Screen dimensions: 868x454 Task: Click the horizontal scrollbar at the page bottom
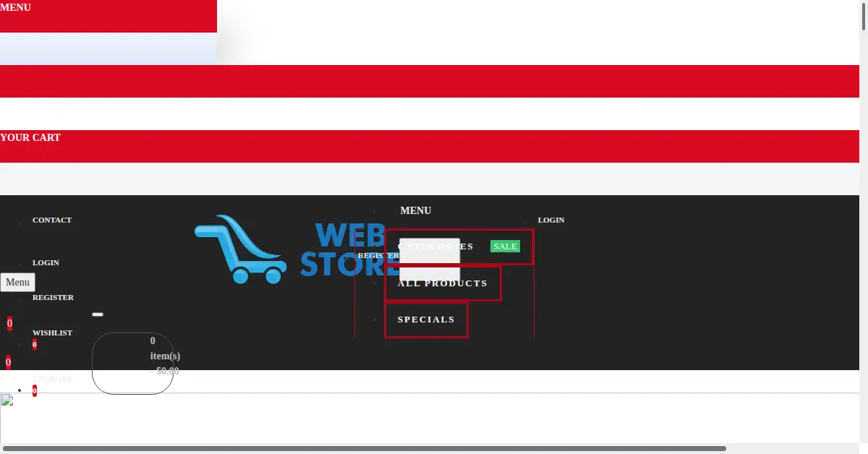365,449
